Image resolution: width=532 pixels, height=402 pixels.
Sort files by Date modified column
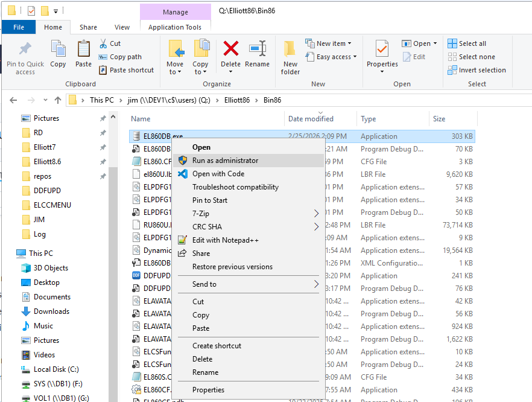pos(311,119)
